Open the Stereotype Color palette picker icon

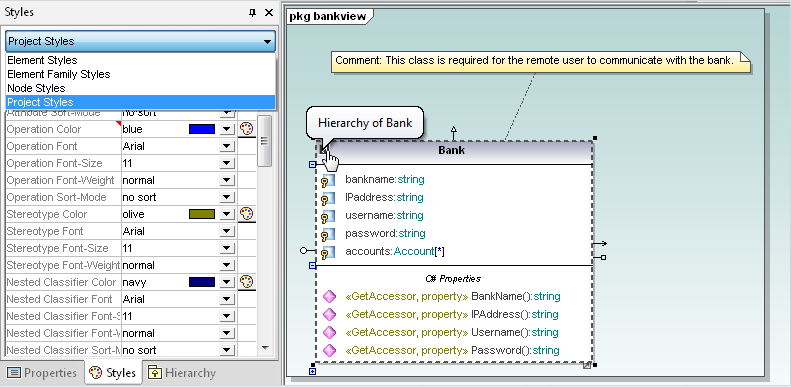point(246,214)
